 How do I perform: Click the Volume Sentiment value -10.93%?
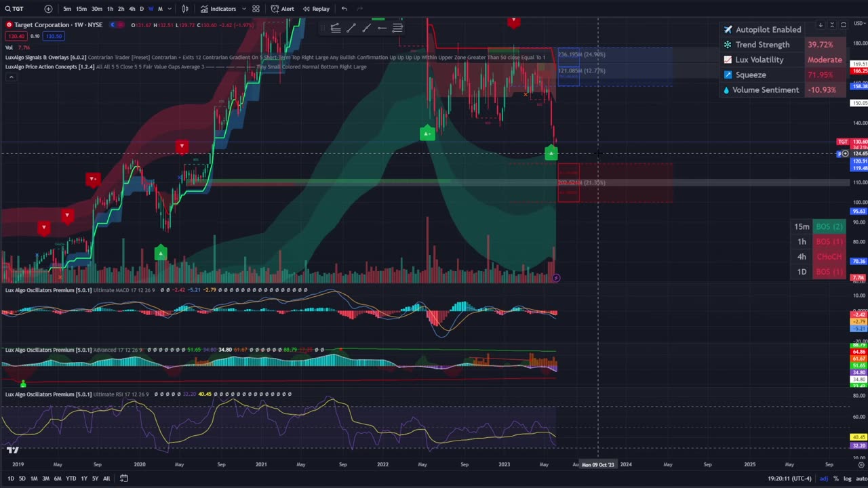(x=821, y=89)
